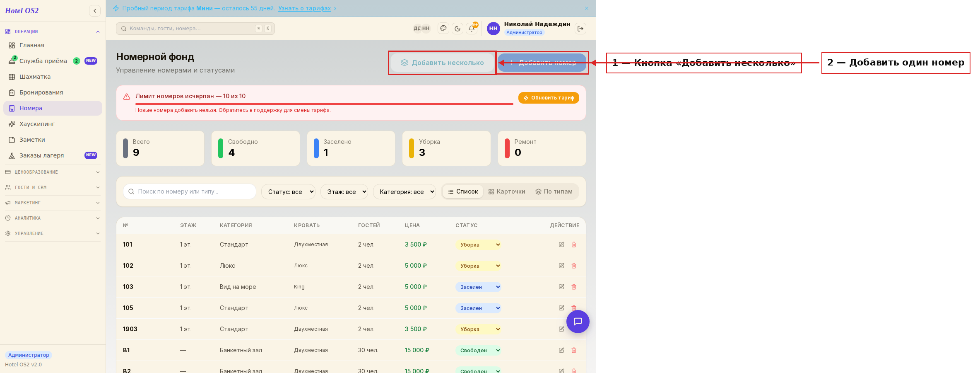This screenshot has height=373, width=980.
Task: Edit room 101 with pencil icon
Action: [561, 245]
